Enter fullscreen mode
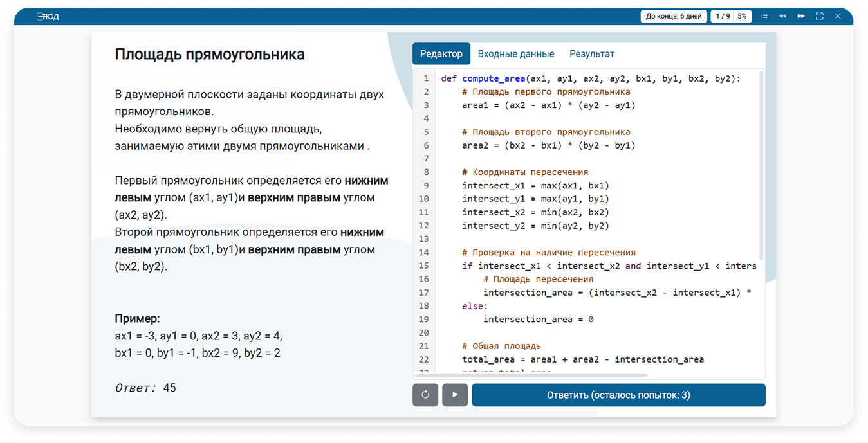The image size is (868, 443). click(x=820, y=16)
